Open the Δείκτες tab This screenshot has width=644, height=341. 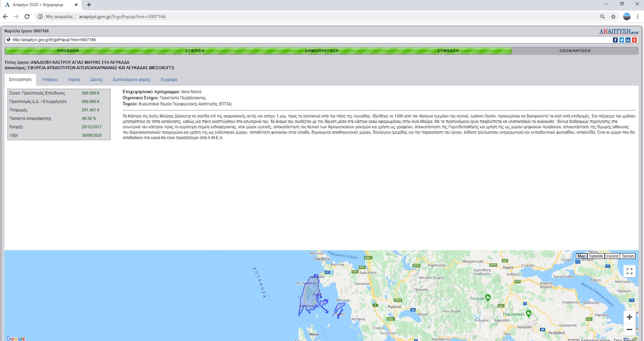point(97,80)
